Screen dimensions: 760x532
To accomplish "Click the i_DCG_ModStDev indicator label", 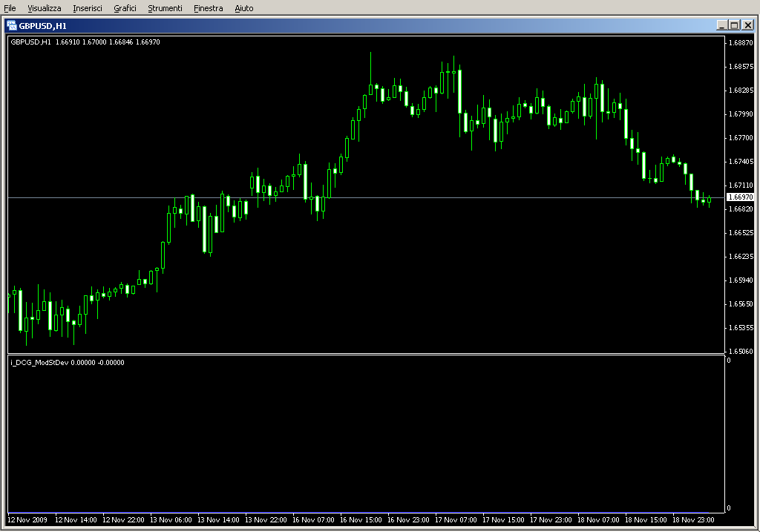I will click(68, 362).
